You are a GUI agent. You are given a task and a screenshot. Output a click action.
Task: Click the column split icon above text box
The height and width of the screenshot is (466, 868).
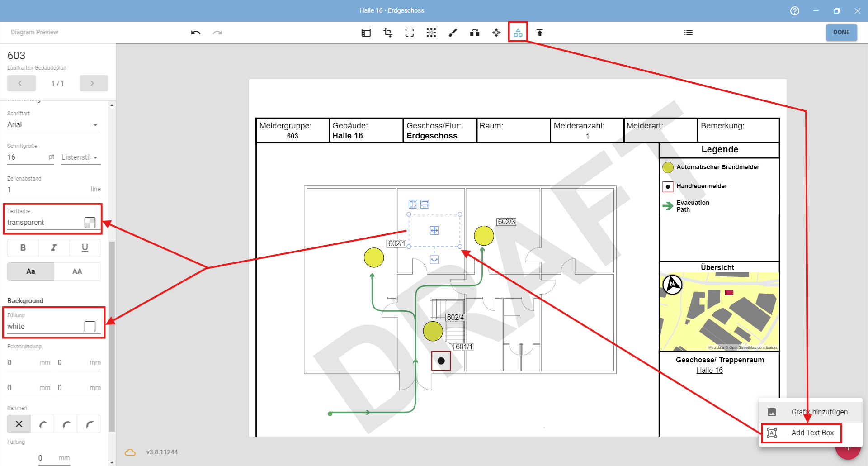413,204
